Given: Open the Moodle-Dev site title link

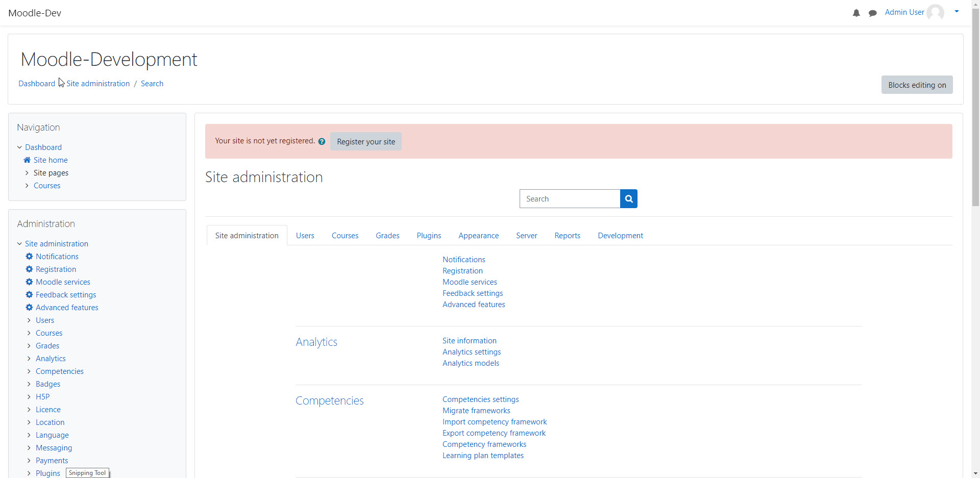Looking at the screenshot, I should [x=35, y=13].
